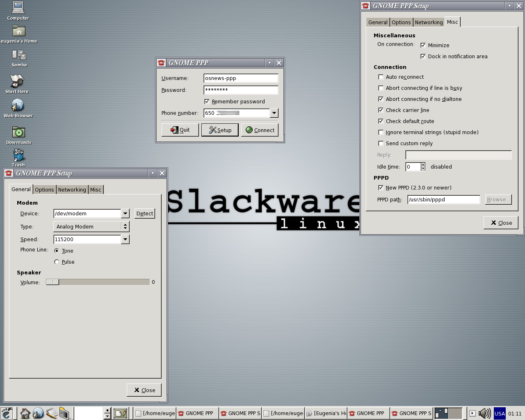Enable Abort connecting if line is busy

(381, 88)
